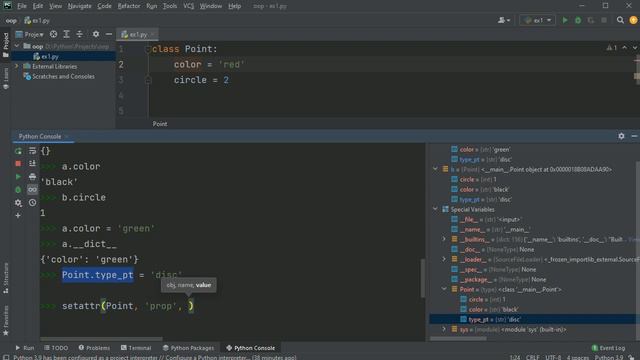Open console history clock icon
The width and height of the screenshot is (640, 360).
point(32,203)
